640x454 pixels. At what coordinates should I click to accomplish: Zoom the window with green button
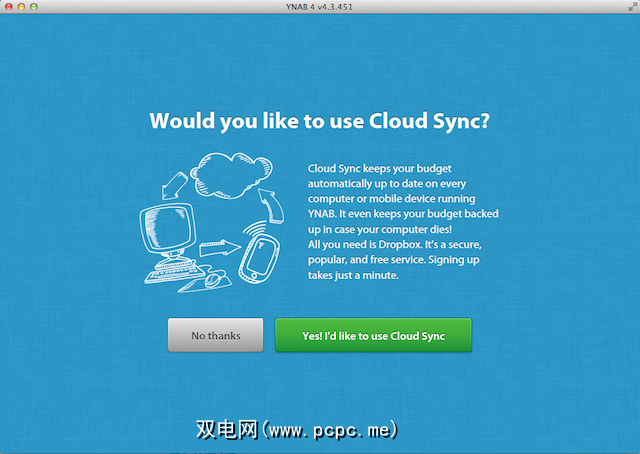click(34, 7)
